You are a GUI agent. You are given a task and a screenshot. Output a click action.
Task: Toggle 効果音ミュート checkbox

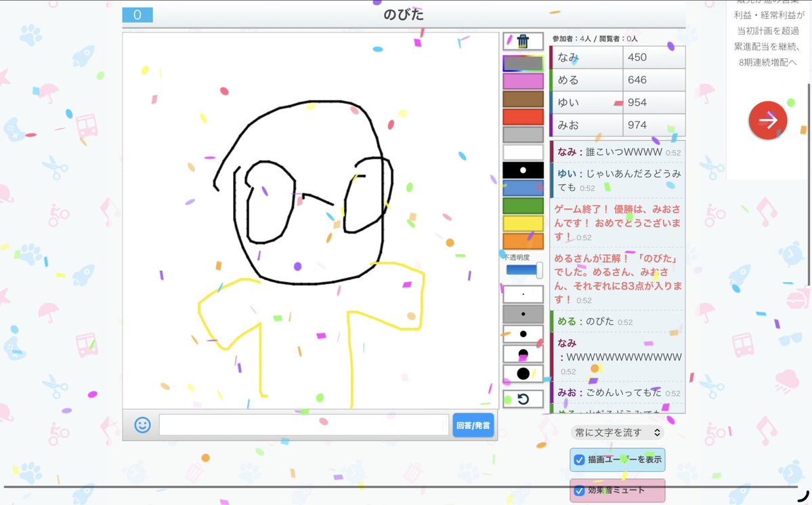[x=580, y=490]
